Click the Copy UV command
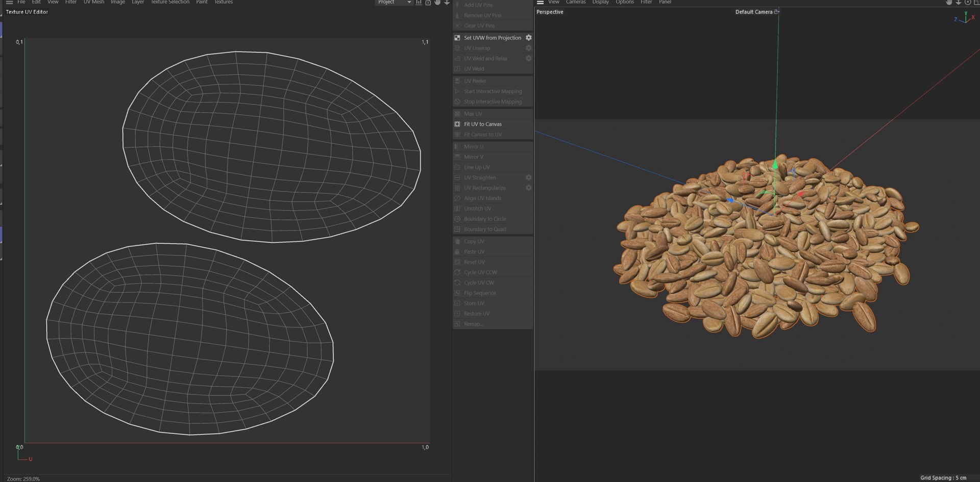 click(493, 241)
